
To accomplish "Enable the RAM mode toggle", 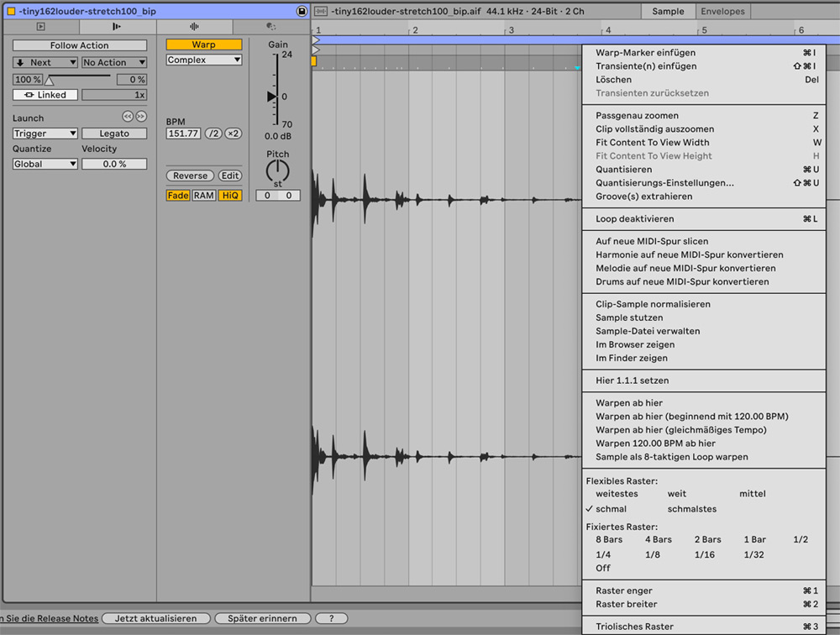I will click(203, 195).
